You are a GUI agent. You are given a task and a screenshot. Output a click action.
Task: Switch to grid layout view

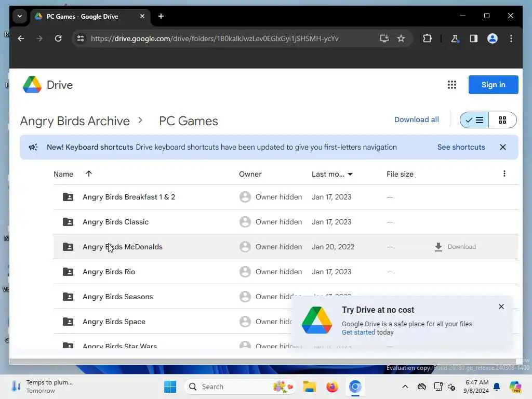click(x=502, y=120)
